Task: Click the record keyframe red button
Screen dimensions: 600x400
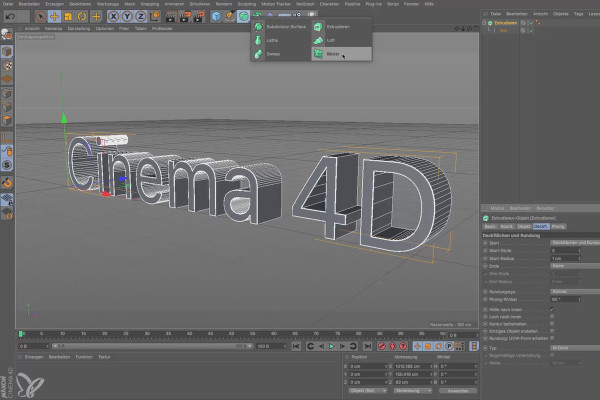Action: [382, 346]
